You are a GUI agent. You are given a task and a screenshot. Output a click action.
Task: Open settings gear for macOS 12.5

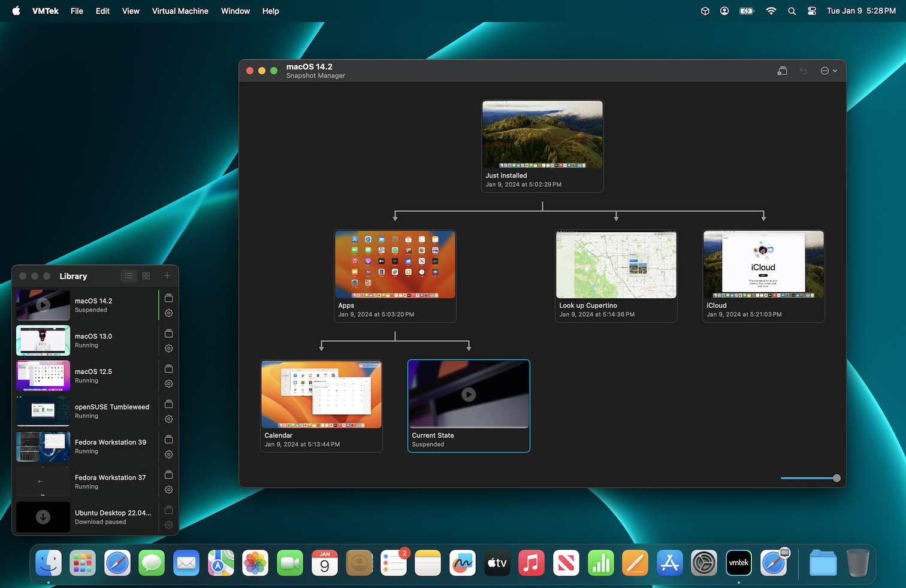click(169, 384)
